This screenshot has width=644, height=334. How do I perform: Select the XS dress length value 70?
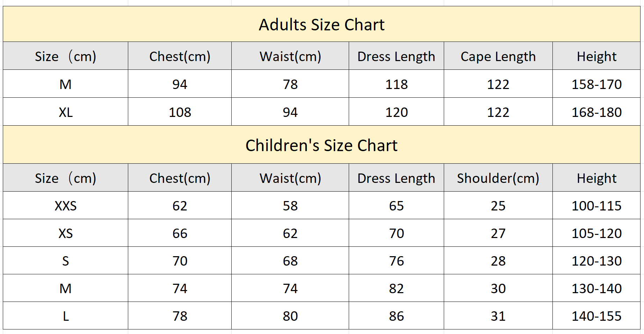396,233
